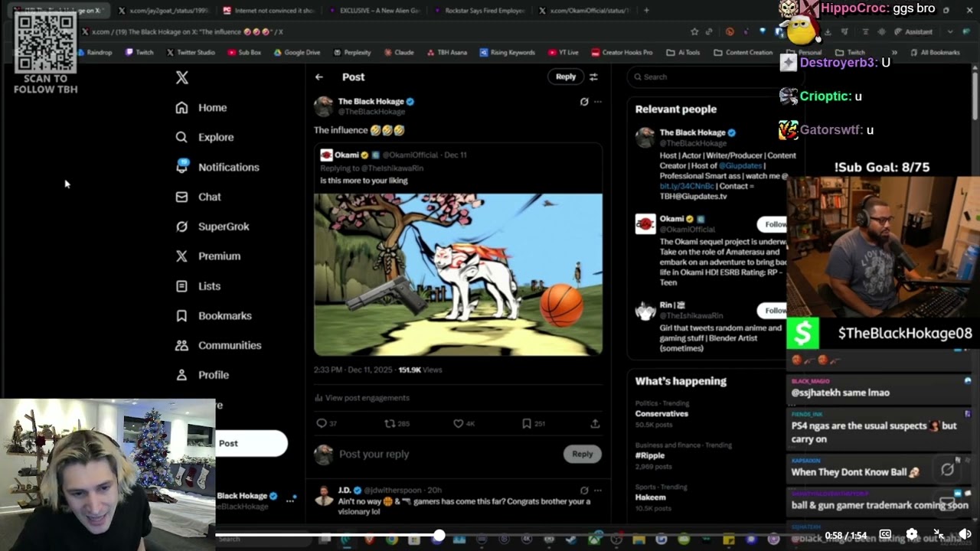
Task: Follow Rin in Relevant people
Action: [x=773, y=310]
